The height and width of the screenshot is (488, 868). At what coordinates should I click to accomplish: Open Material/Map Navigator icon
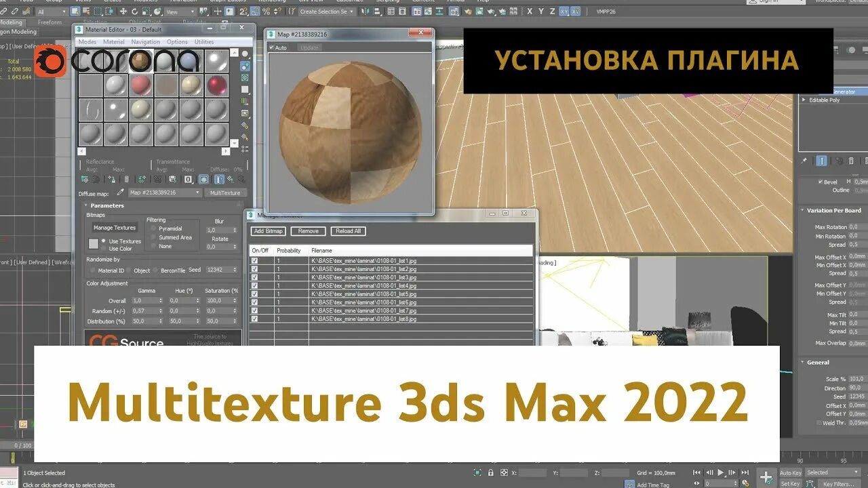pos(245,149)
